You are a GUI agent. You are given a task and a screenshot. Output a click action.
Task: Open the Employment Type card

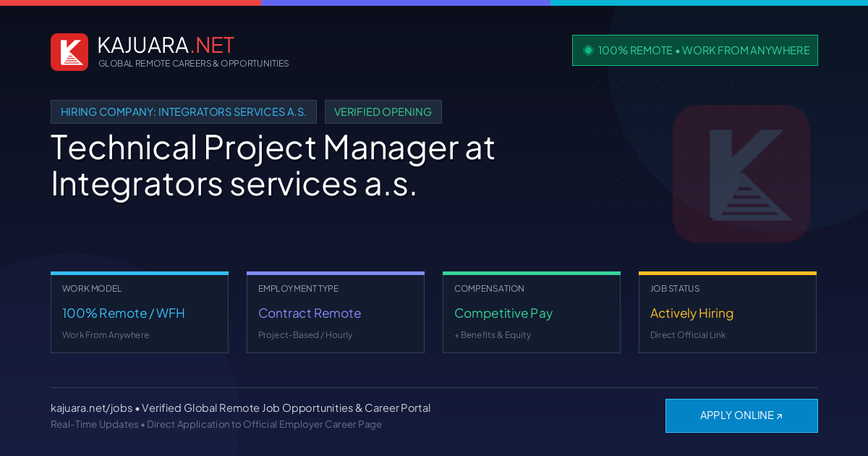(336, 313)
